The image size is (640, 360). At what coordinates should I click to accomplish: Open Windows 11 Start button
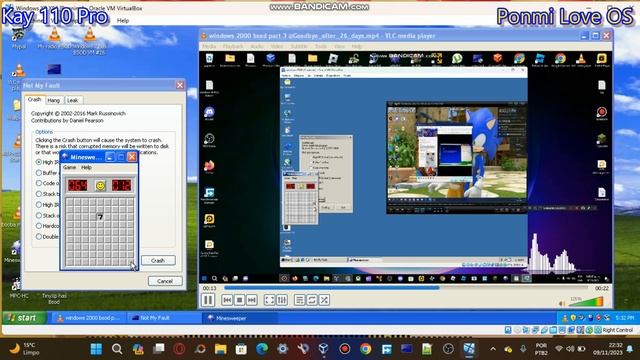tap(96, 349)
